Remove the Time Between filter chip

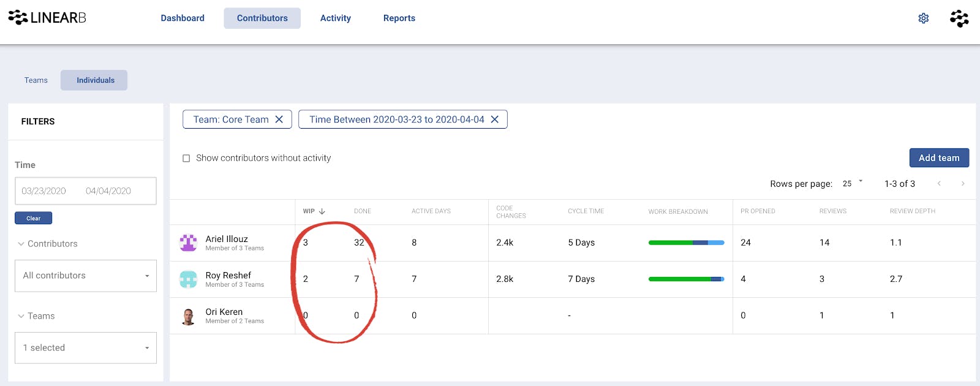495,119
